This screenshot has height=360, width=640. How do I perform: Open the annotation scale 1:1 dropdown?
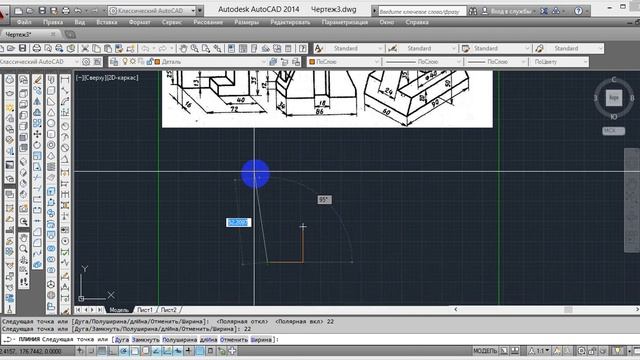539,351
